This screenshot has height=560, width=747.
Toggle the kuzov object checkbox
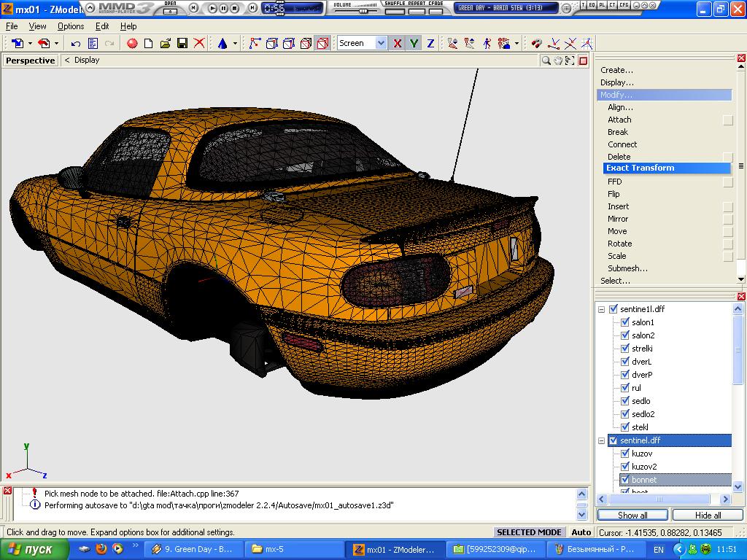(625, 454)
